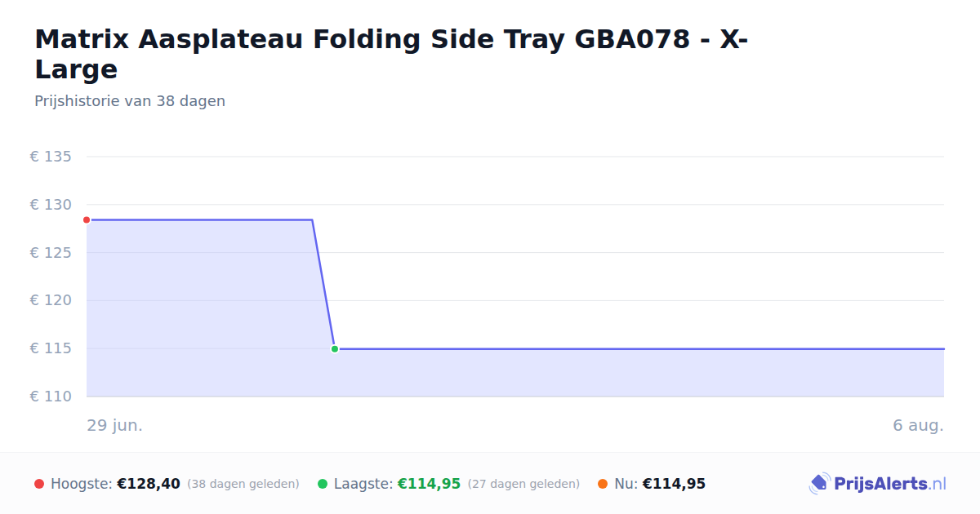Click the lowest price value €114,95 in green

[429, 484]
